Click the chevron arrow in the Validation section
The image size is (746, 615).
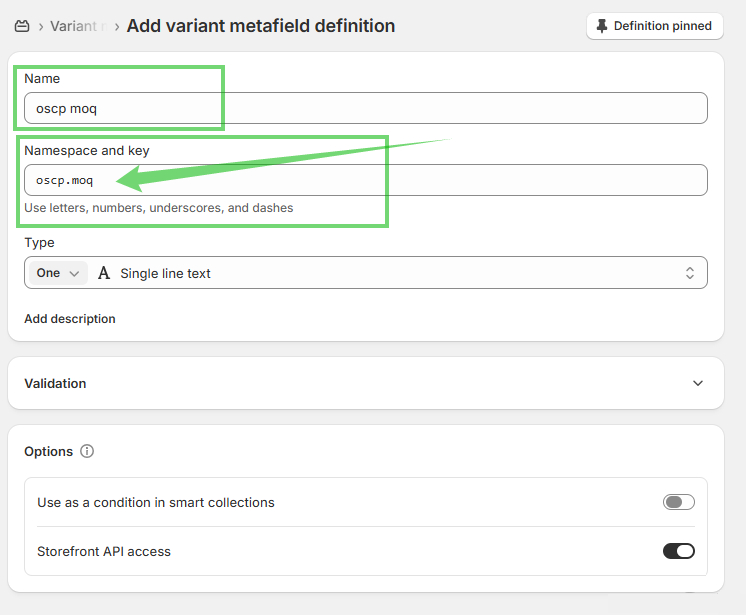(697, 383)
